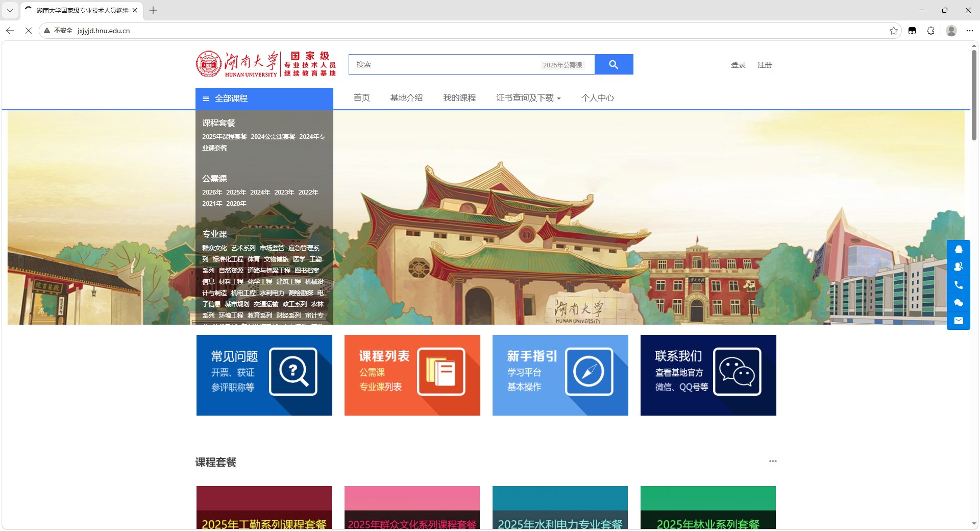Open the 交通运输 category link
Screen dimensions: 980x531
(x=266, y=304)
